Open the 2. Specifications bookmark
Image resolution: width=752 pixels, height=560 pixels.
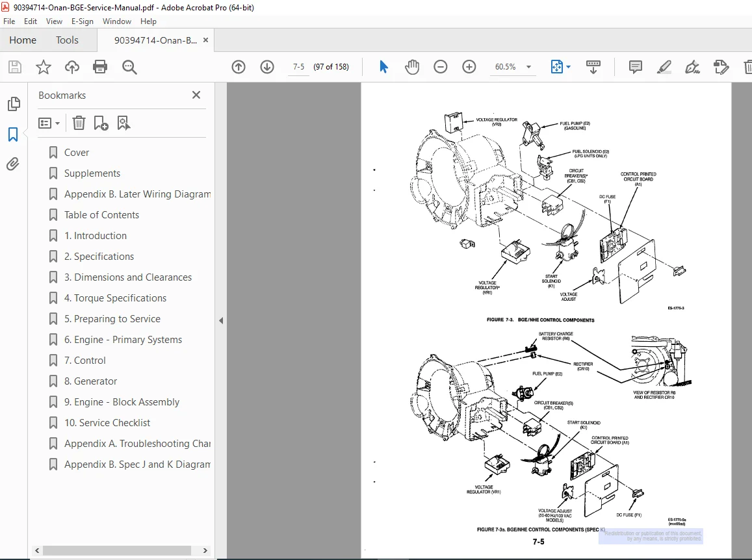[x=99, y=257]
